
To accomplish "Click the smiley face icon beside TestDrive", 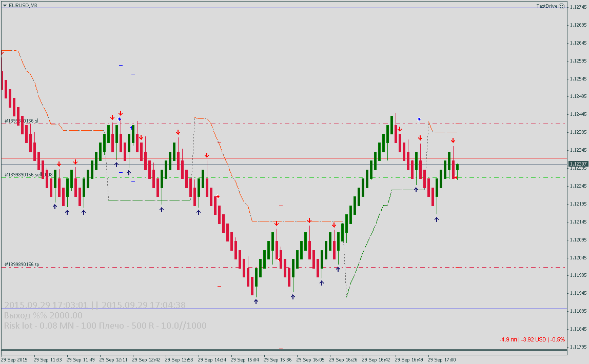I will (x=562, y=6).
